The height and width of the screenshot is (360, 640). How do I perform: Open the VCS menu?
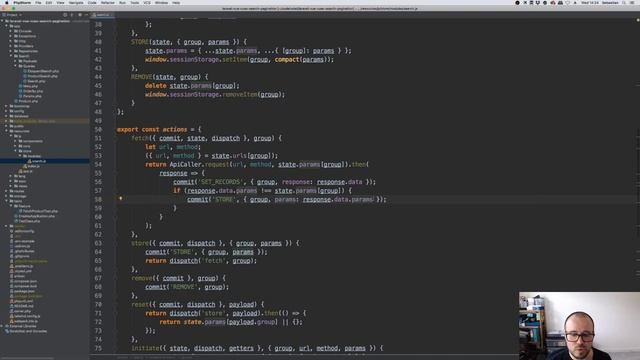click(x=147, y=2)
